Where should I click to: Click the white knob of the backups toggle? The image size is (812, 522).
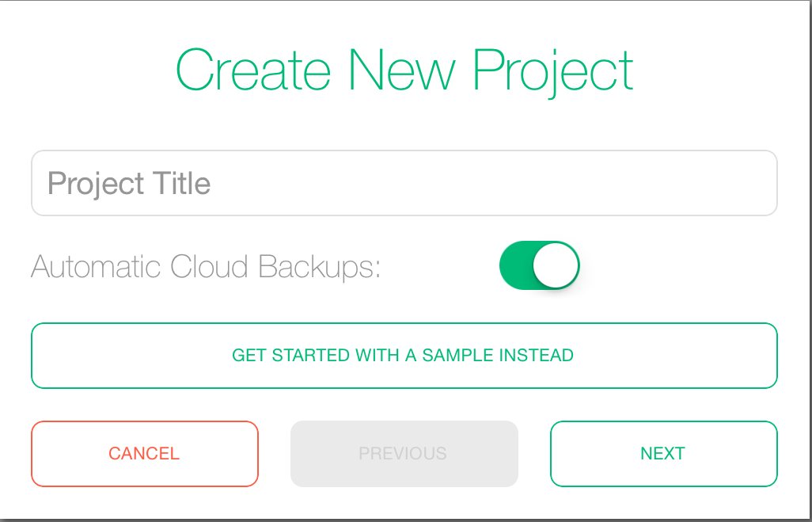click(557, 265)
